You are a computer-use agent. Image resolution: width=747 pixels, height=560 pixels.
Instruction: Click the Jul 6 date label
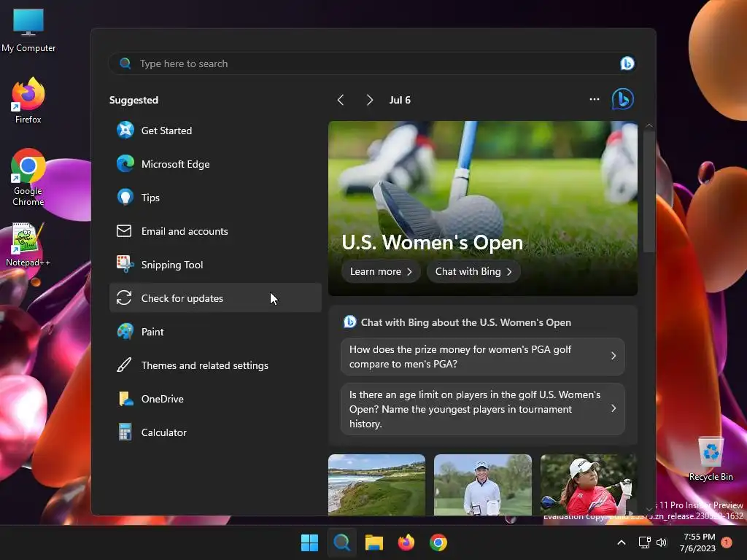pos(400,100)
